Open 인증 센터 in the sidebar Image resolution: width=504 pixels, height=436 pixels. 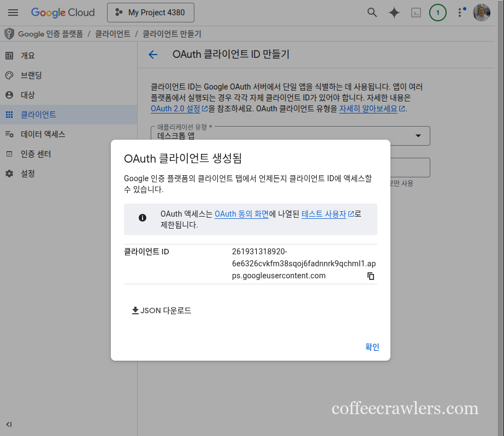[35, 154]
